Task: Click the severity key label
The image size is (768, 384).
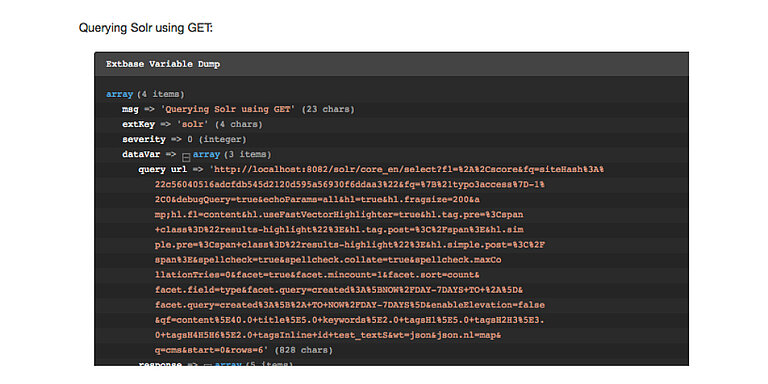Action: point(144,139)
